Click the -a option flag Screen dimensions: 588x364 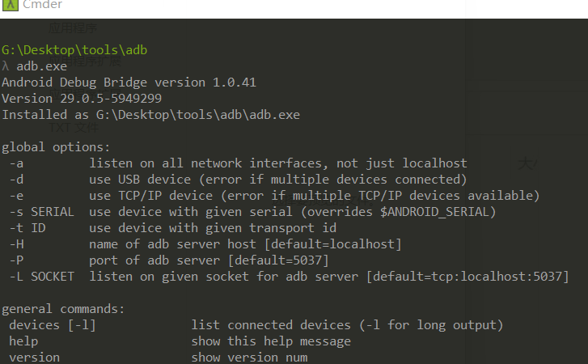coord(16,163)
